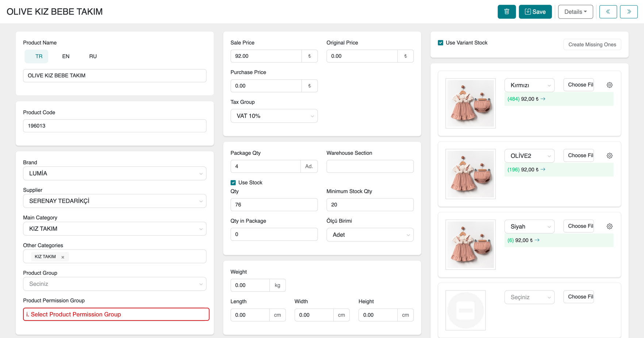Expand the Brand dropdown showing LUMİA
The image size is (644, 338).
[x=115, y=174]
